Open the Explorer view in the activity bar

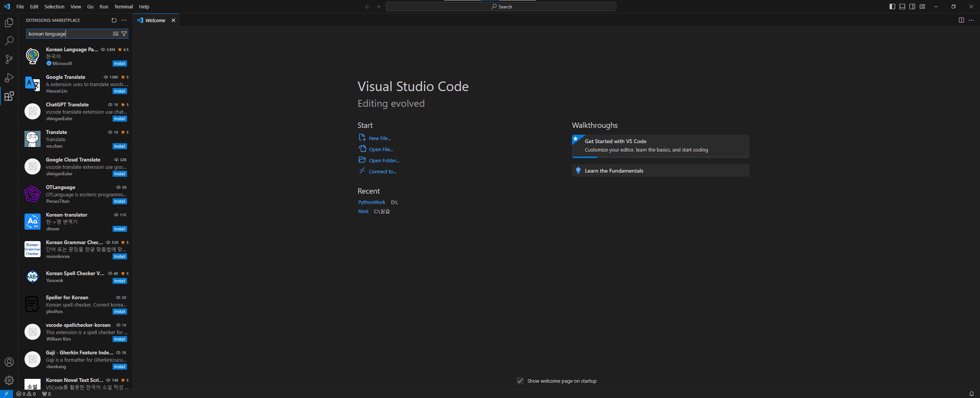[x=9, y=23]
